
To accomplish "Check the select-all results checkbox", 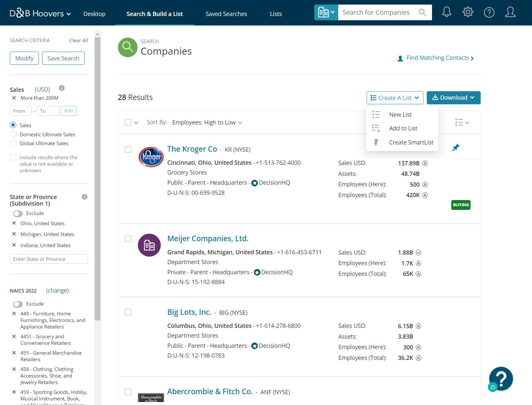I will click(x=128, y=122).
